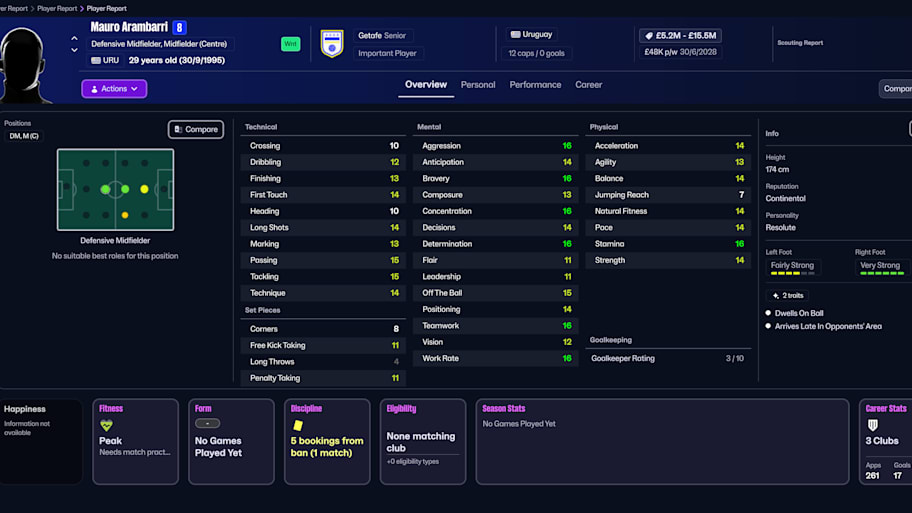This screenshot has width=912, height=513.
Task: Click the Continental reputation value
Action: tap(785, 199)
